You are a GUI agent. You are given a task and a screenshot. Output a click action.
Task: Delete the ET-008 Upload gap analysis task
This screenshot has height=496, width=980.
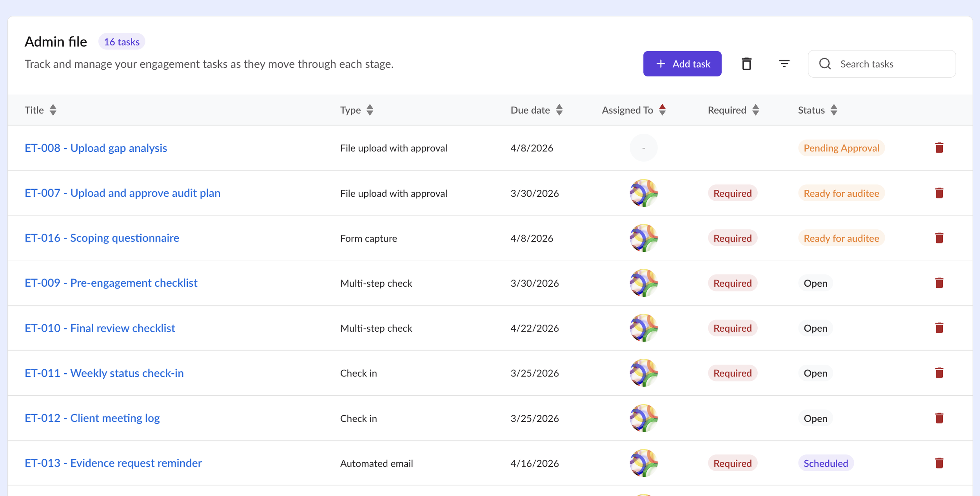click(x=939, y=148)
